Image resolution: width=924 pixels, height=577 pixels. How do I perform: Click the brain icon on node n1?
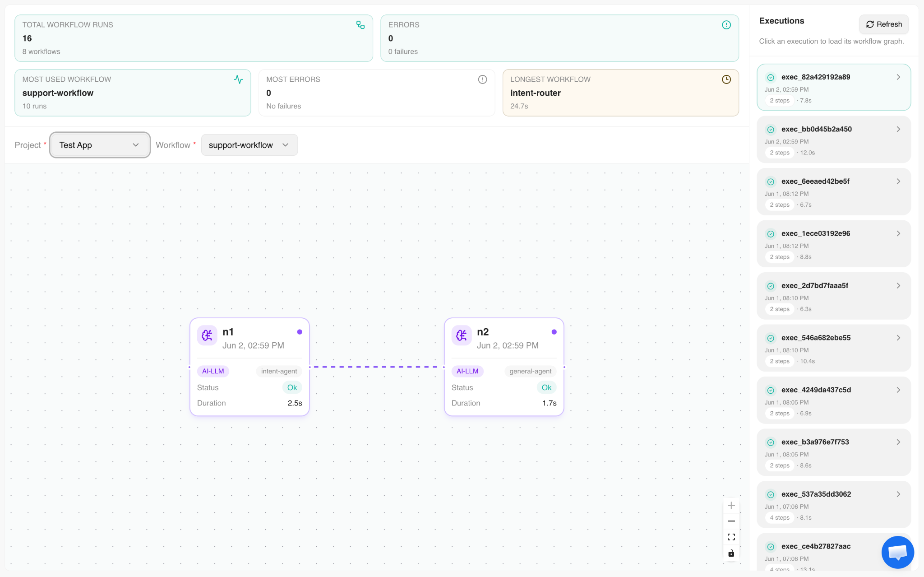click(207, 335)
